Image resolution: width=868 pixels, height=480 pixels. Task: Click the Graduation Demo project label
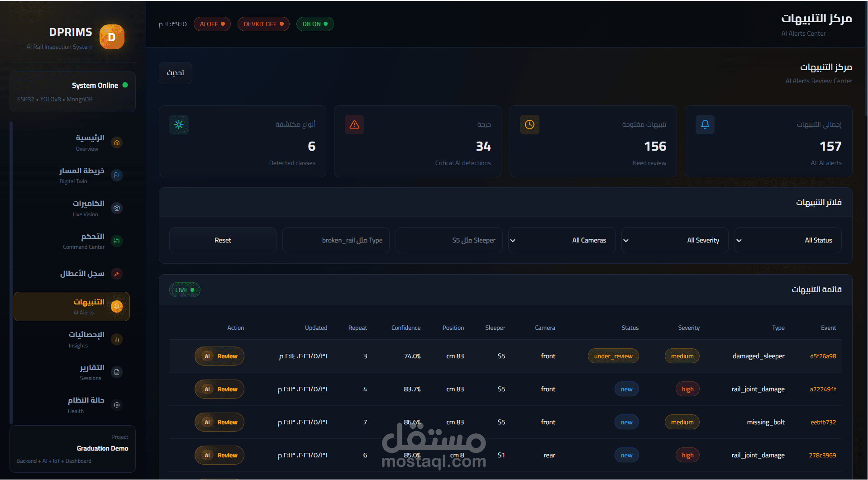(102, 449)
